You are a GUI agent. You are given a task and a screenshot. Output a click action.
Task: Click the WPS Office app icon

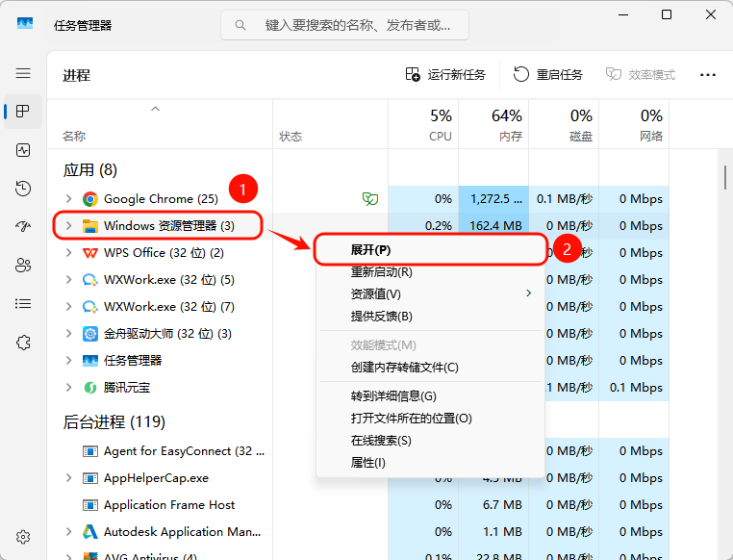pos(90,253)
